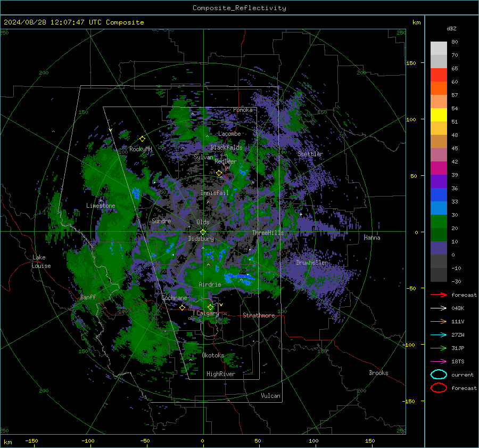Click the Stettler city label
The image size is (479, 448).
click(x=310, y=154)
